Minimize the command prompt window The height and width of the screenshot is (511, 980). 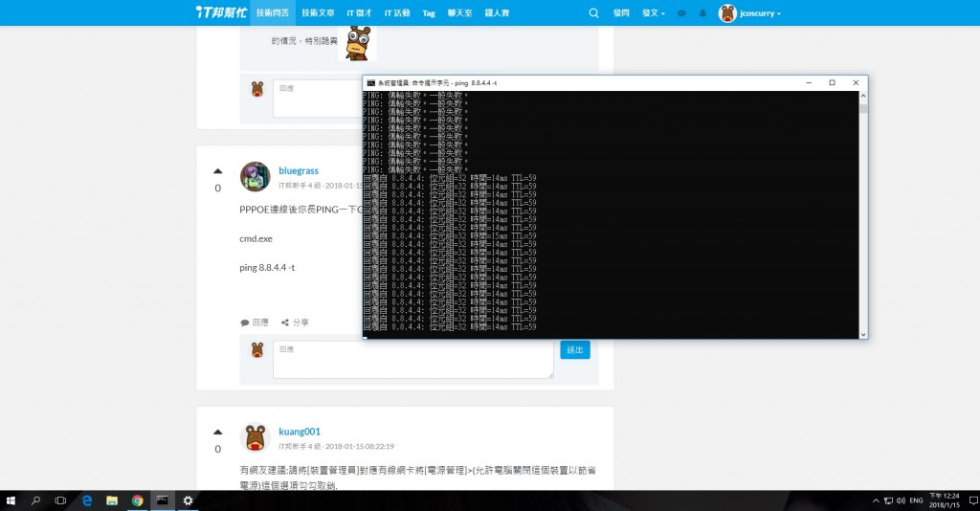809,82
